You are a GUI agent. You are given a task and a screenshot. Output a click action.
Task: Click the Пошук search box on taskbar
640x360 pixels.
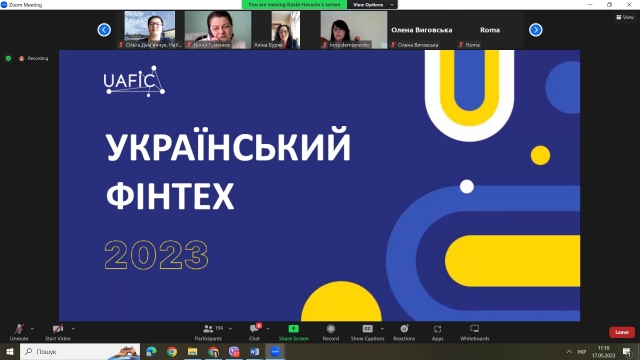(80, 351)
